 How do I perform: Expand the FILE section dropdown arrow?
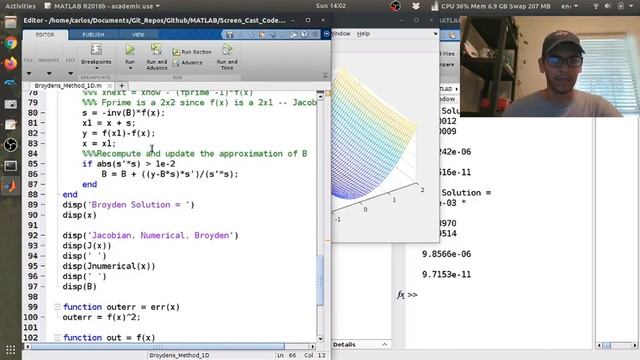29,73
